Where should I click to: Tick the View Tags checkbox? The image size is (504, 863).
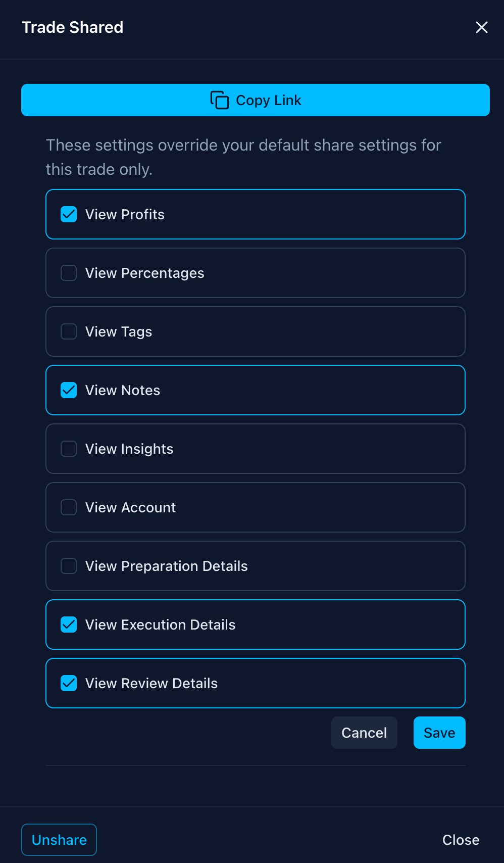tap(69, 331)
